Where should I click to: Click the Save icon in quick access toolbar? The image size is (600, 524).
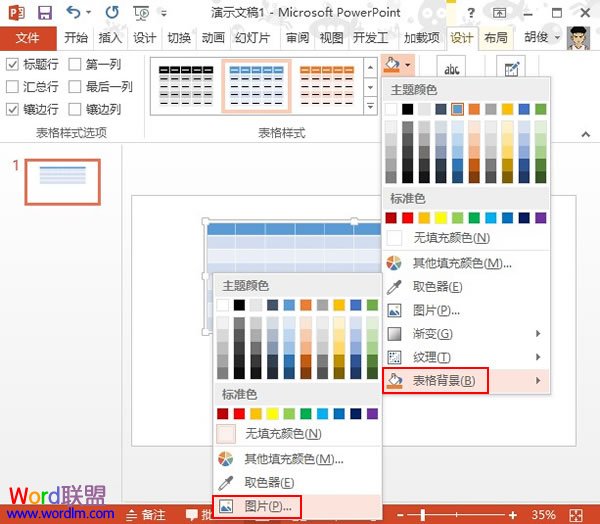[x=45, y=13]
